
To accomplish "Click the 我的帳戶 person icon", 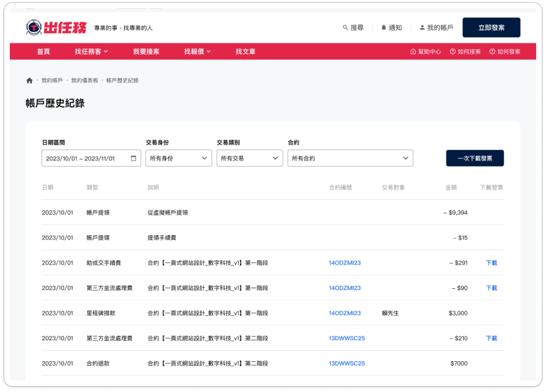I will (422, 27).
